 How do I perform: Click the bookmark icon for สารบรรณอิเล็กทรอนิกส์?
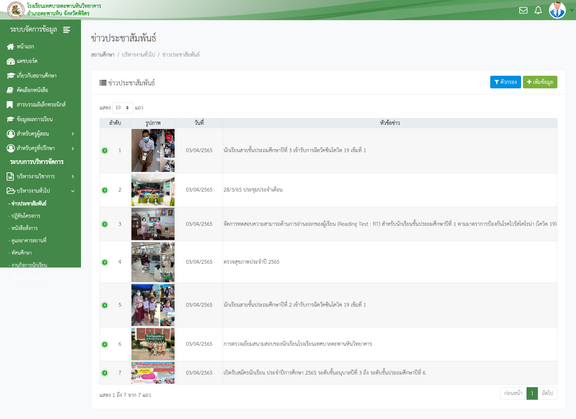tap(10, 105)
